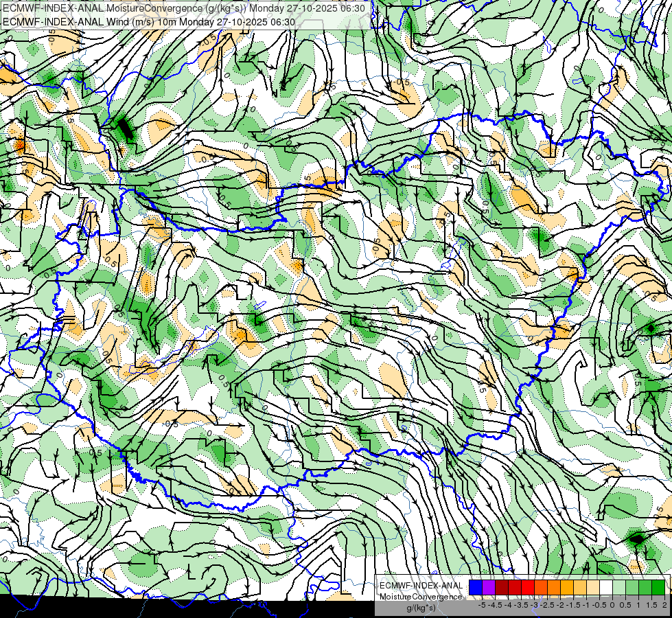The width and height of the screenshot is (672, 618).
Task: Click the -2.5 value on the legend scale
Action: coord(547,605)
